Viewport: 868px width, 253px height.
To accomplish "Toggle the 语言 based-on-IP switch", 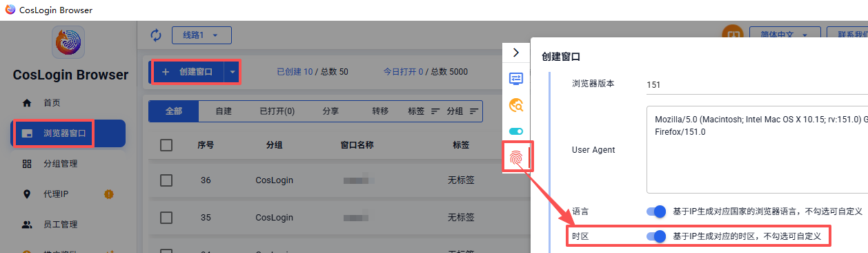I will 656,212.
